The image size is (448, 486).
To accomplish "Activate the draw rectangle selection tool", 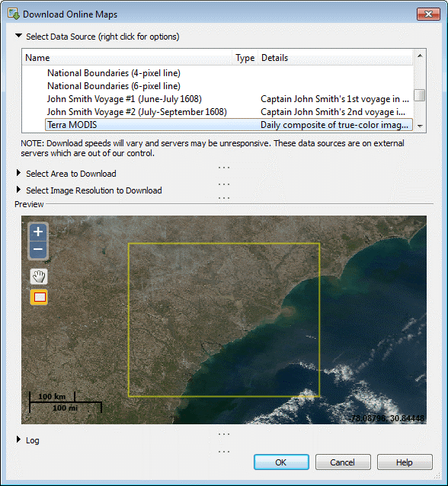I will 39,297.
